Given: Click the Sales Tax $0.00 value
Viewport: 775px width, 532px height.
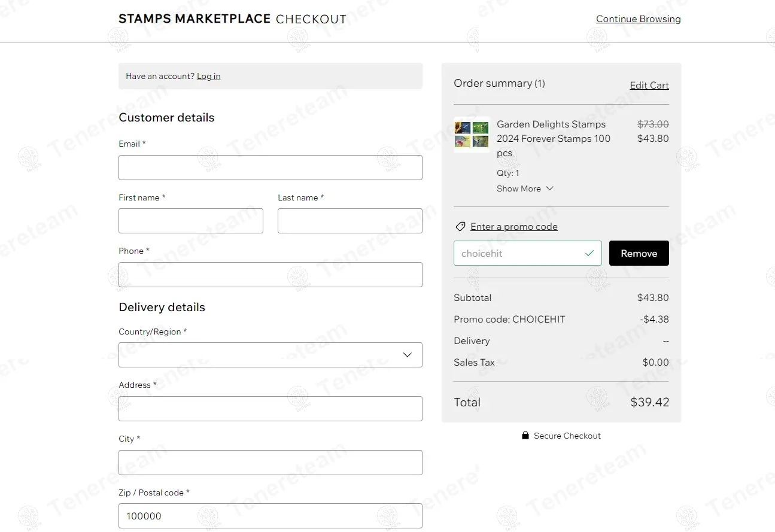Looking at the screenshot, I should (656, 362).
